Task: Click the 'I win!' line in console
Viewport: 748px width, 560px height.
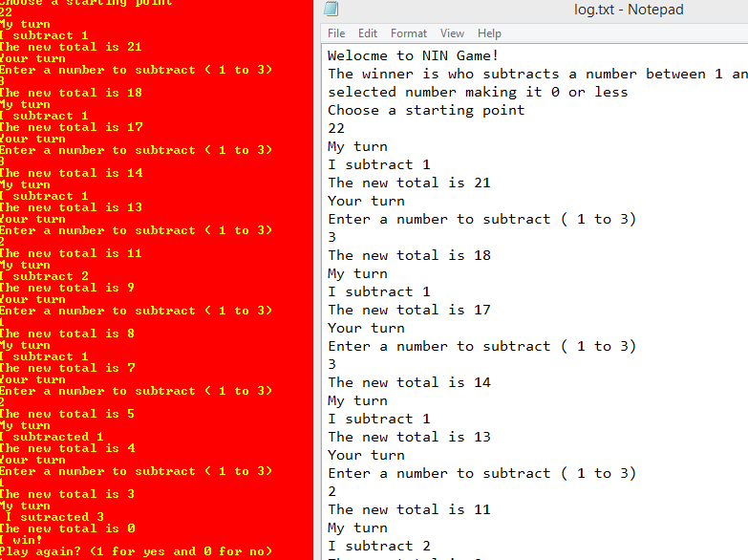Action: 21,540
